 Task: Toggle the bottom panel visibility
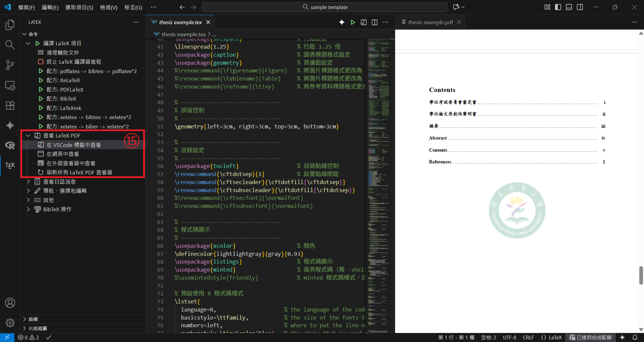(569, 7)
